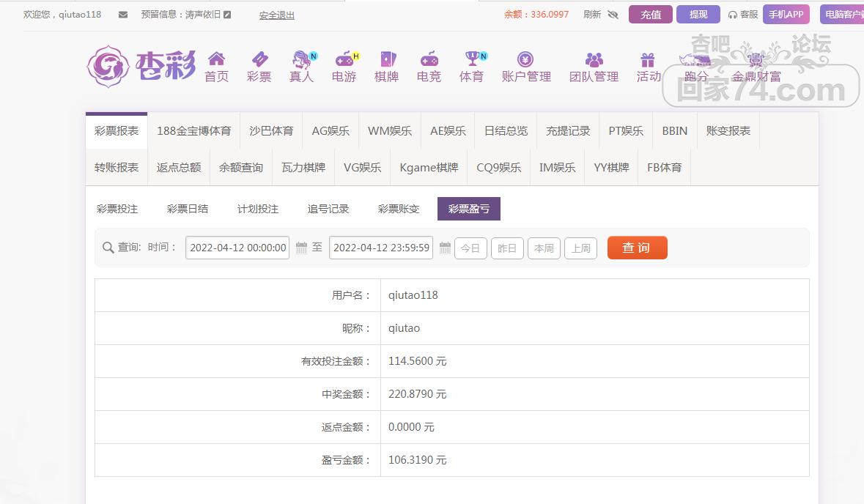Open 账户管理 yen coin icon
Image resolution: width=864 pixels, height=504 pixels.
[525, 59]
